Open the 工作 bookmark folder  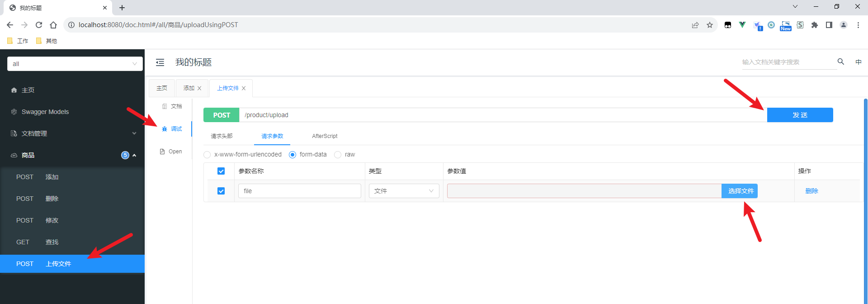[18, 41]
